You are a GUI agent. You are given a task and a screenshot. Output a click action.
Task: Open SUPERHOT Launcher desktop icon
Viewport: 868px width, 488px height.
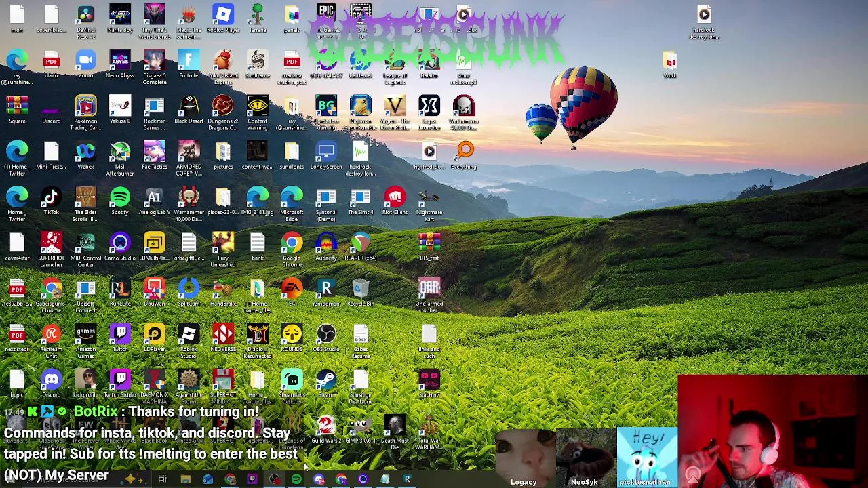(52, 249)
